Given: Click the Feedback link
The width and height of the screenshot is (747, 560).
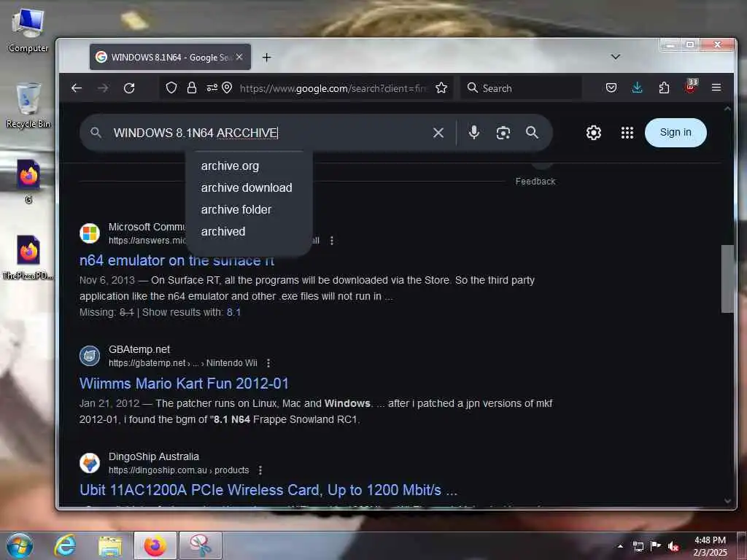Looking at the screenshot, I should (x=535, y=182).
